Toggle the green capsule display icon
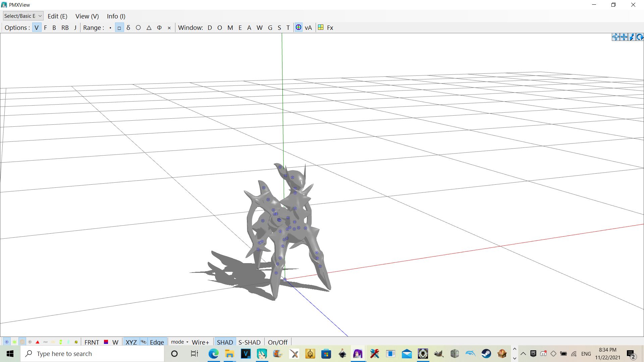The width and height of the screenshot is (644, 362). tap(61, 342)
